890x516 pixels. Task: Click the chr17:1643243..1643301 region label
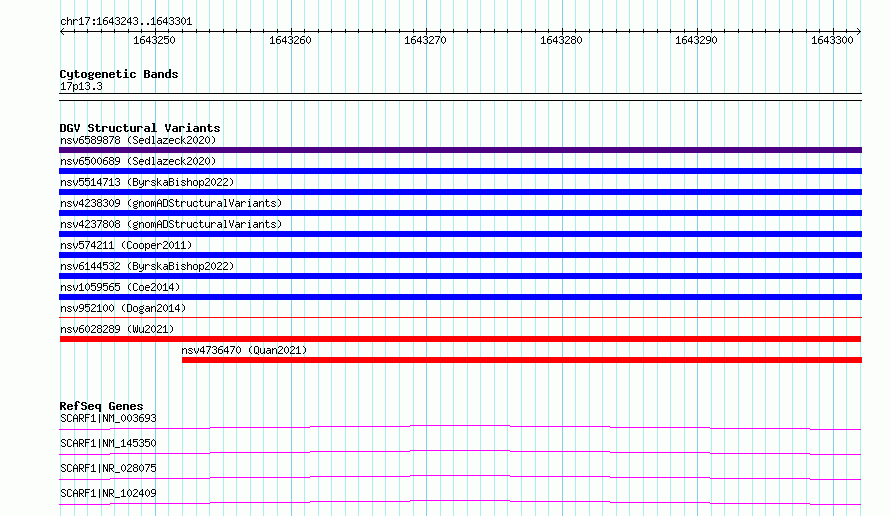tap(126, 22)
